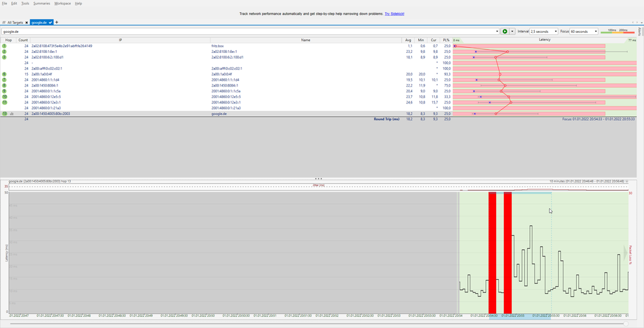Click the first red packet loss bar
The width and height of the screenshot is (644, 328).
pos(492,253)
